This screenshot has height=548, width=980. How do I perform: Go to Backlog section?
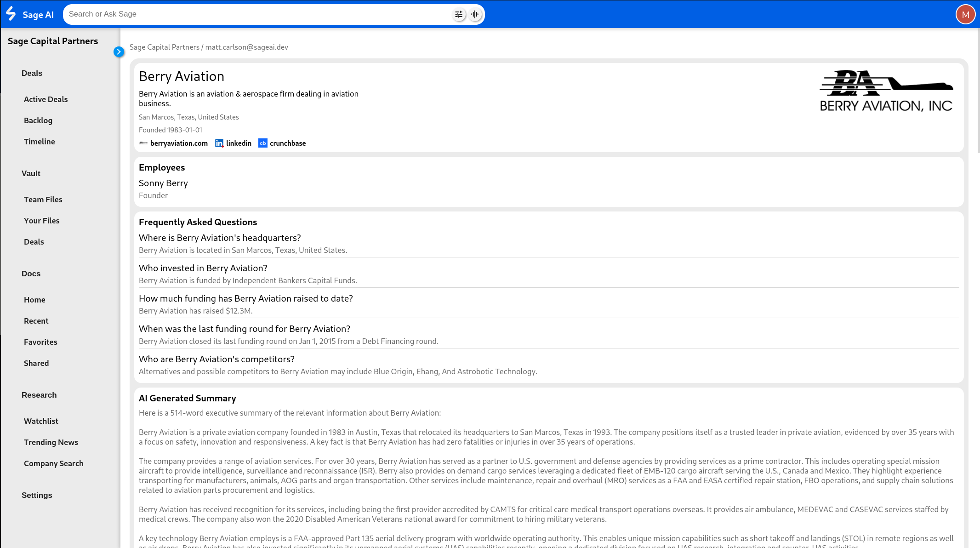tap(38, 120)
